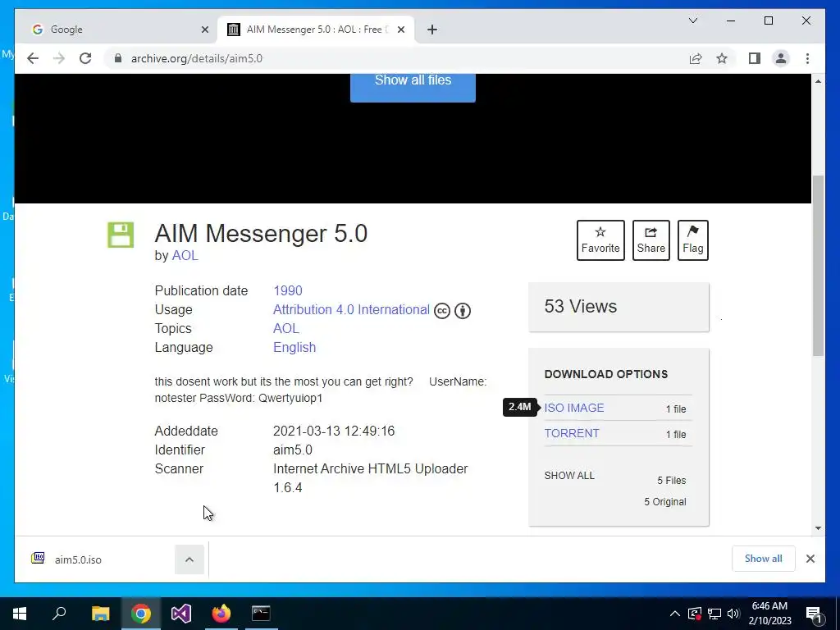
Task: Share this archive item
Action: click(x=651, y=240)
